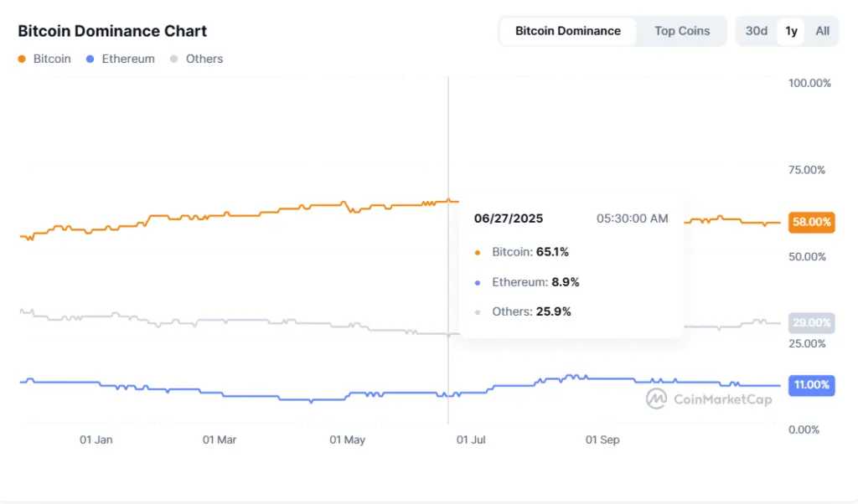The width and height of the screenshot is (858, 504).
Task: Click the Bitcoin Dominance Chart title
Action: pos(111,31)
